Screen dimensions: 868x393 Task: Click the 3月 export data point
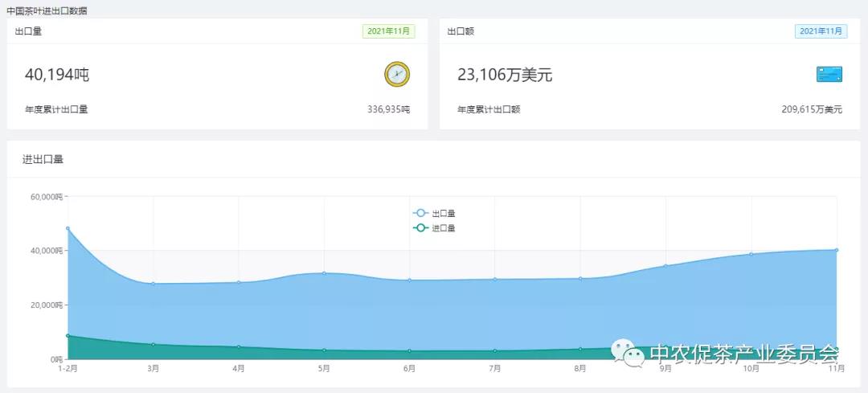point(154,284)
